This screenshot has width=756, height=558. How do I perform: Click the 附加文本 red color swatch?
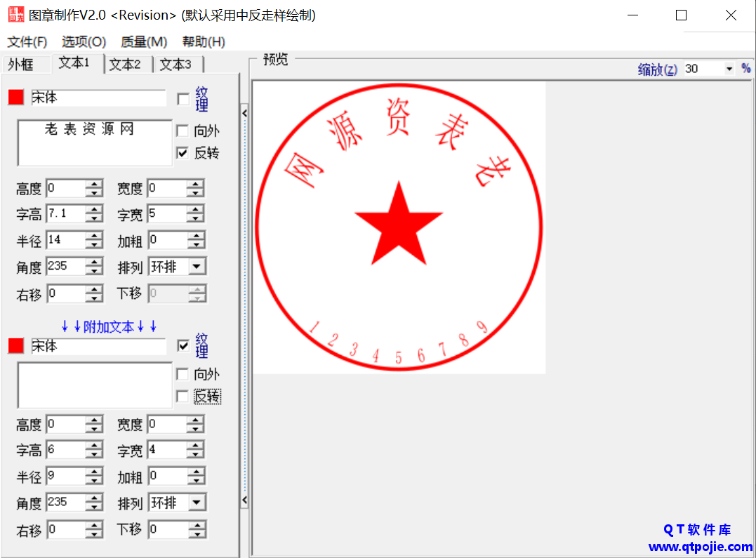click(x=16, y=346)
